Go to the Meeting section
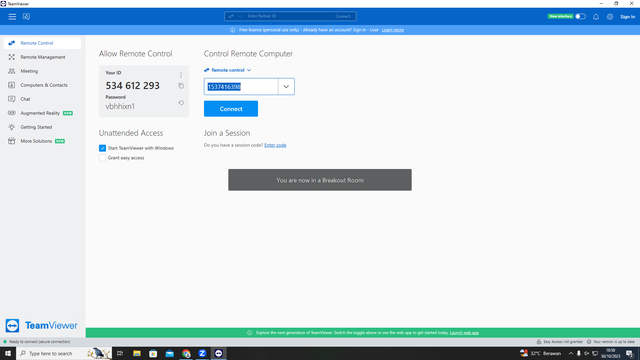 [42, 71]
